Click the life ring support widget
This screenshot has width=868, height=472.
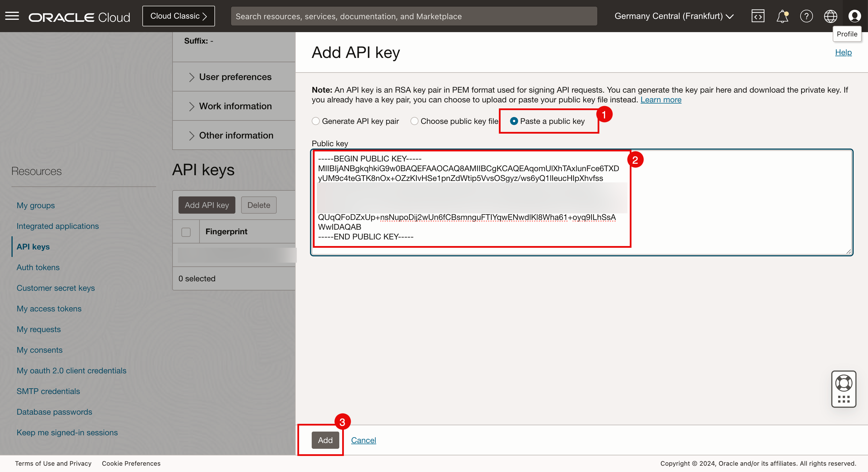coord(843,383)
